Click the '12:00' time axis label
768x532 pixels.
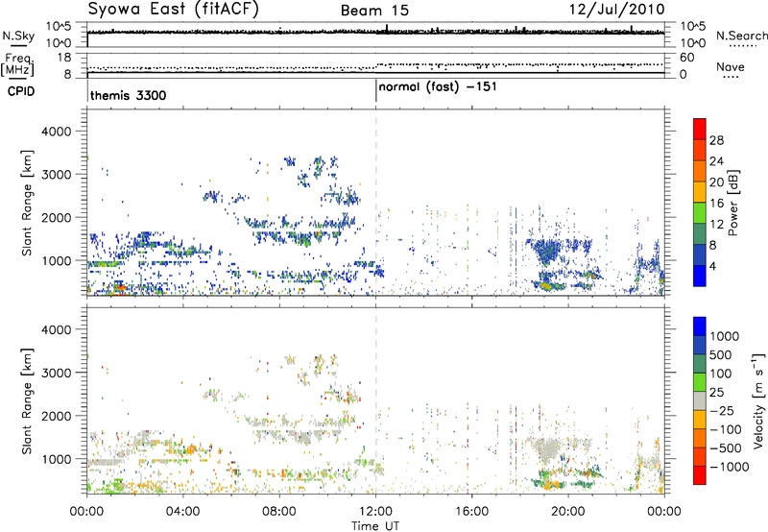coord(375,512)
